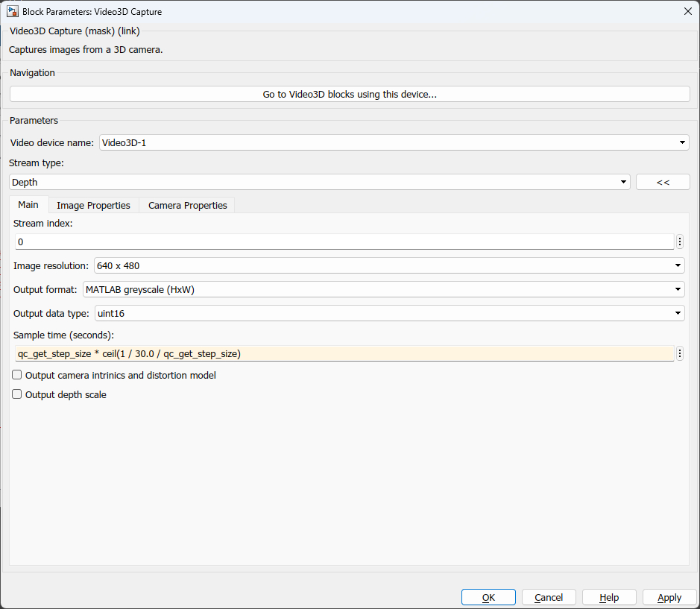The width and height of the screenshot is (700, 609).
Task: Click Go to Video3D blocks using this device
Action: 349,93
